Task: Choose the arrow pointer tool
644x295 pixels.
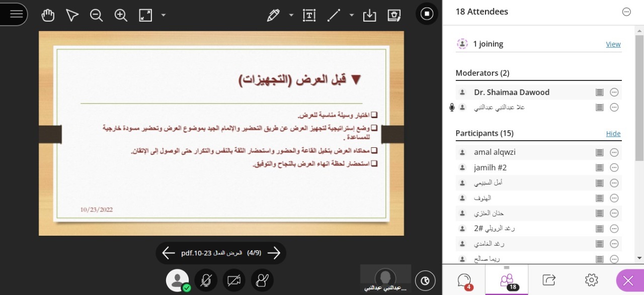Action: click(72, 15)
